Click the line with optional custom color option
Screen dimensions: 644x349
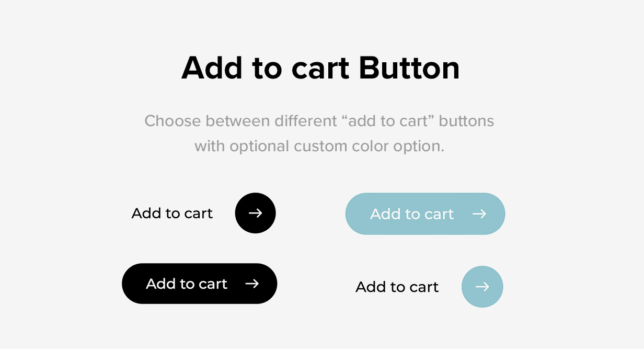pos(319,146)
